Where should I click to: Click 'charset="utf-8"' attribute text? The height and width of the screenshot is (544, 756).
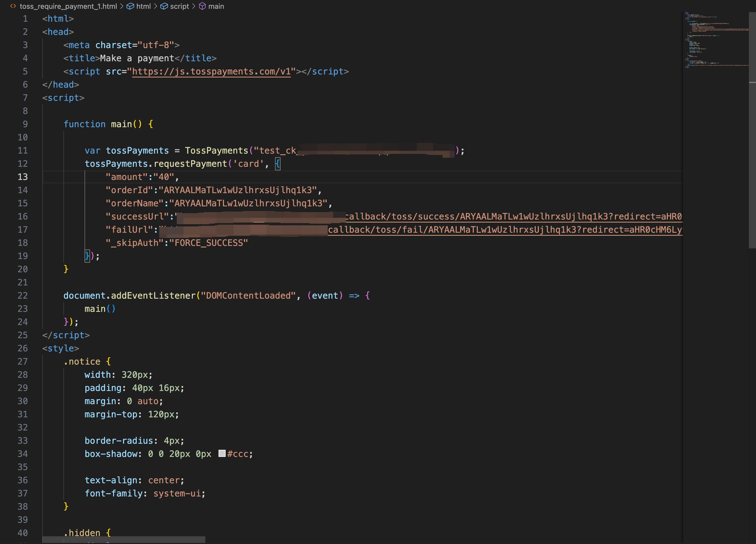[135, 45]
